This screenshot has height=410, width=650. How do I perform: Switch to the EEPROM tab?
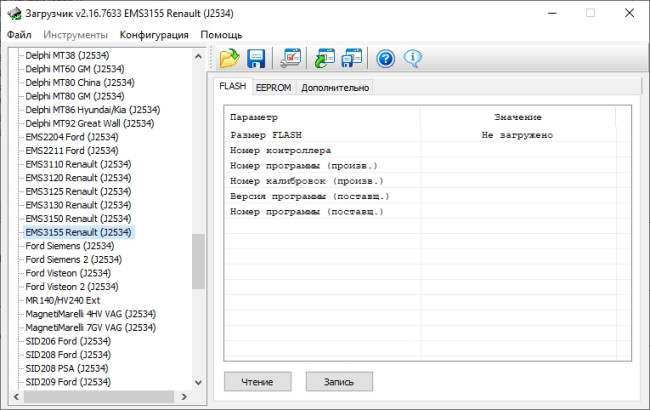click(x=273, y=87)
